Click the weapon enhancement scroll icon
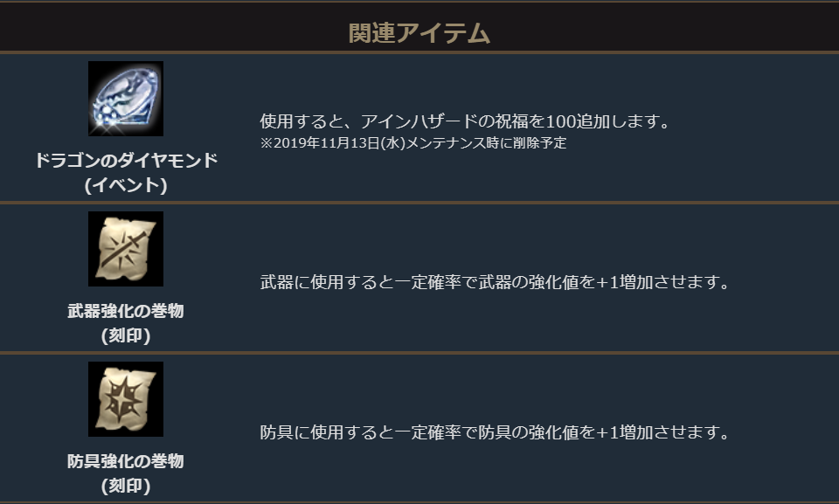This screenshot has height=504, width=839. point(125,249)
